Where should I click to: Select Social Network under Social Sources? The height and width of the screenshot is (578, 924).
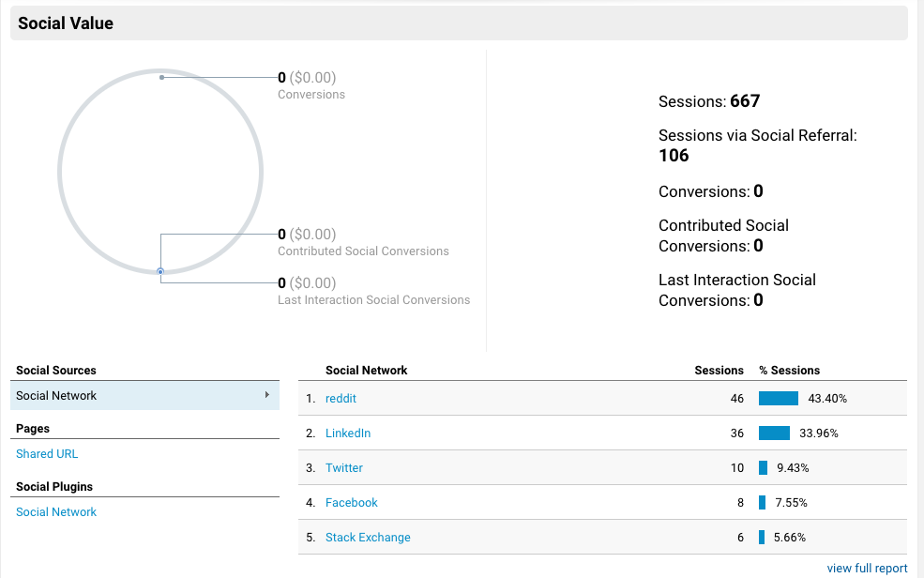coord(56,395)
